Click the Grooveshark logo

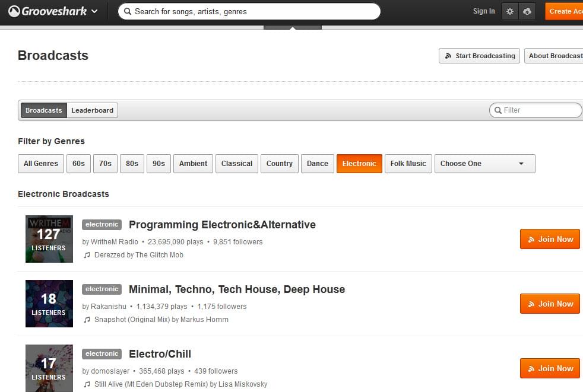(47, 11)
